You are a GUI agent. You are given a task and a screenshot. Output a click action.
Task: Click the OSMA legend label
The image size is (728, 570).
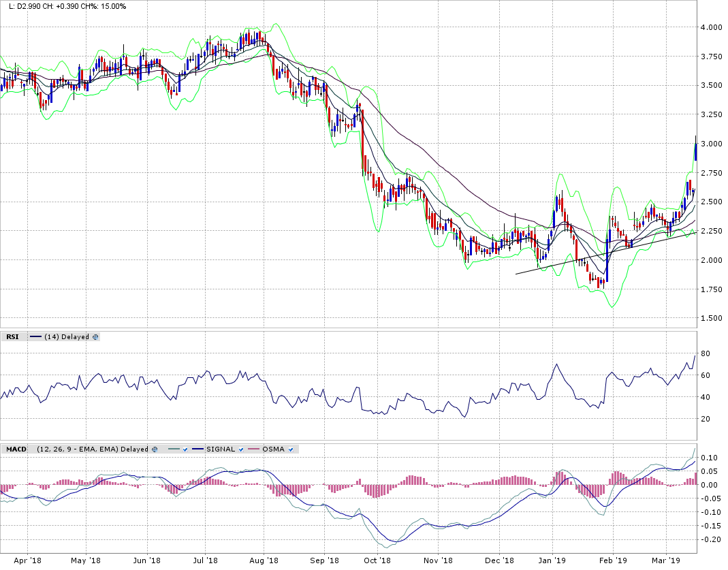273,449
